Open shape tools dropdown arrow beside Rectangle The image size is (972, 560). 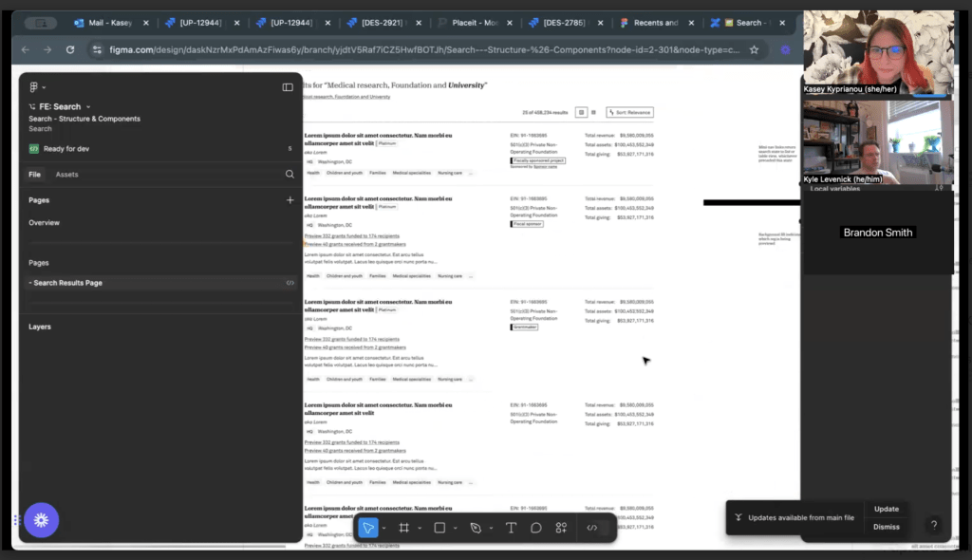(x=456, y=529)
